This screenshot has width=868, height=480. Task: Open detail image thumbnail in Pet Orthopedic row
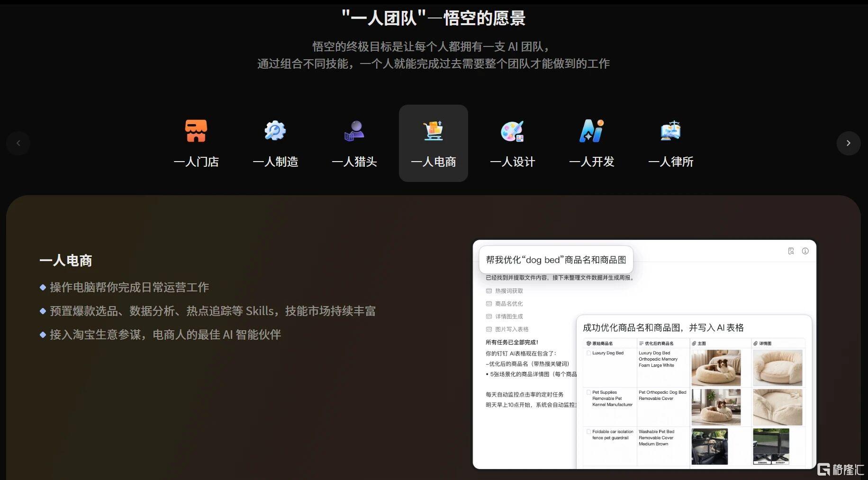(x=778, y=407)
